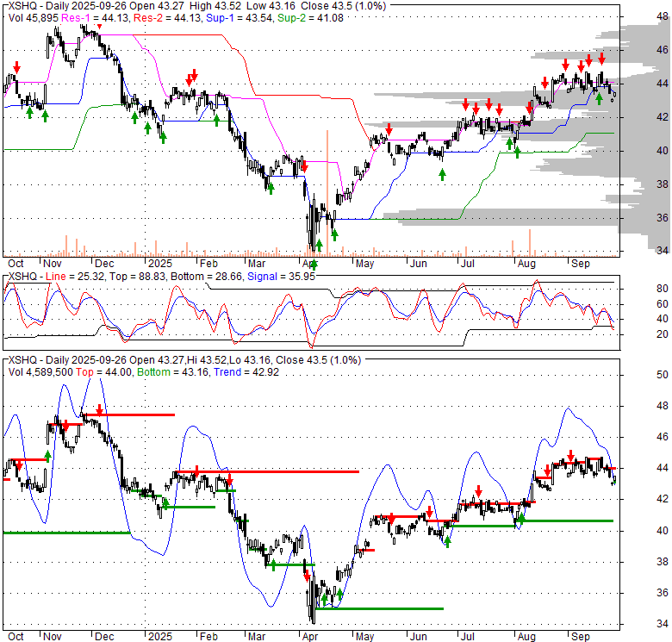The width and height of the screenshot is (672, 642).
Task: Select the 'Bottom = 28.66' oscillator label
Action: tap(206, 277)
